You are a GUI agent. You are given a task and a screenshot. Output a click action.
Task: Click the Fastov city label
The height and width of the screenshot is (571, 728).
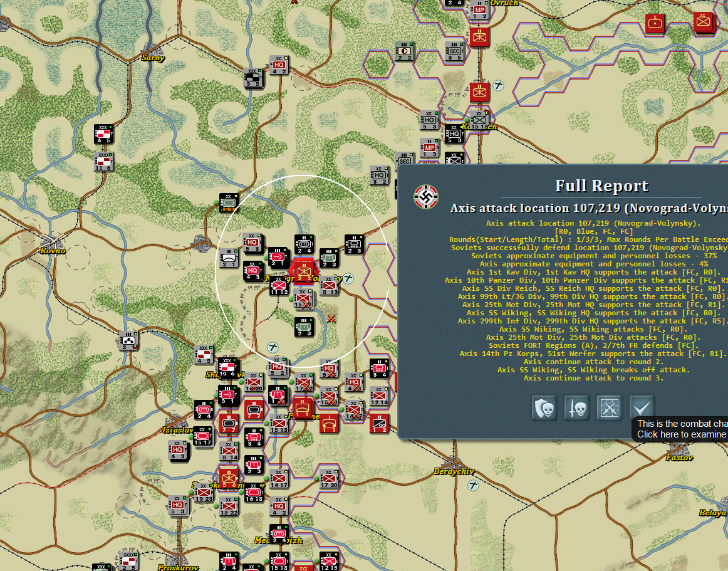click(679, 458)
